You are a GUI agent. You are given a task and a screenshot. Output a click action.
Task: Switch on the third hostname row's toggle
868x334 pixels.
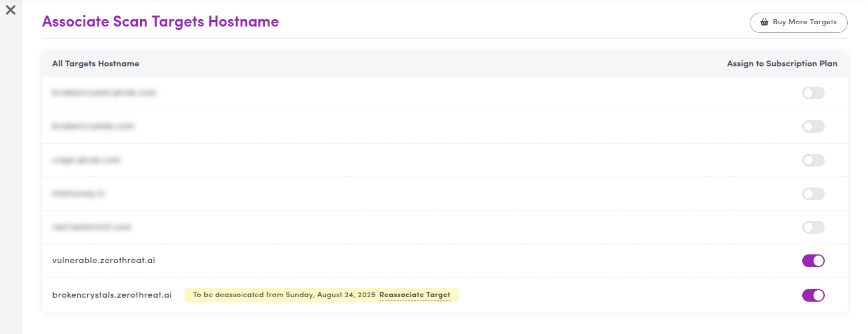[813, 160]
